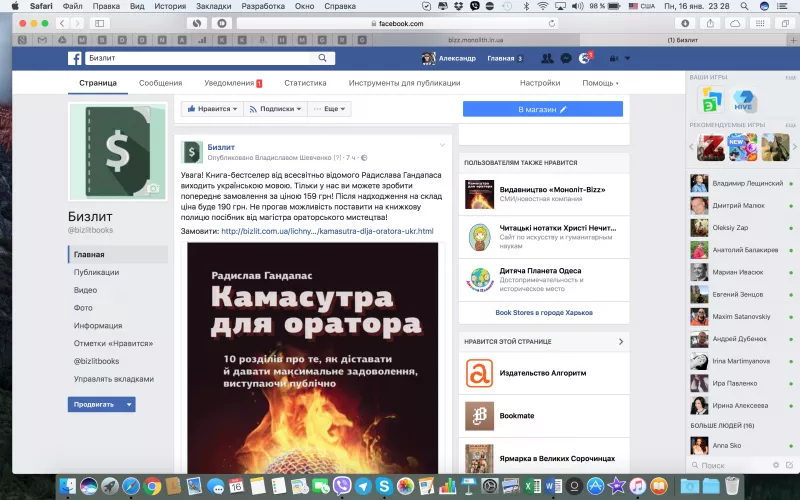Viewport: 800px width, 500px height.
Task: Expand the Подписки dropdown button
Action: tap(275, 109)
